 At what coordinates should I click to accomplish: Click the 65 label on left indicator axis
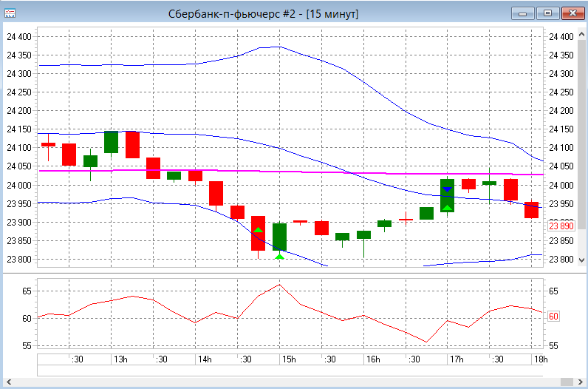coord(27,291)
